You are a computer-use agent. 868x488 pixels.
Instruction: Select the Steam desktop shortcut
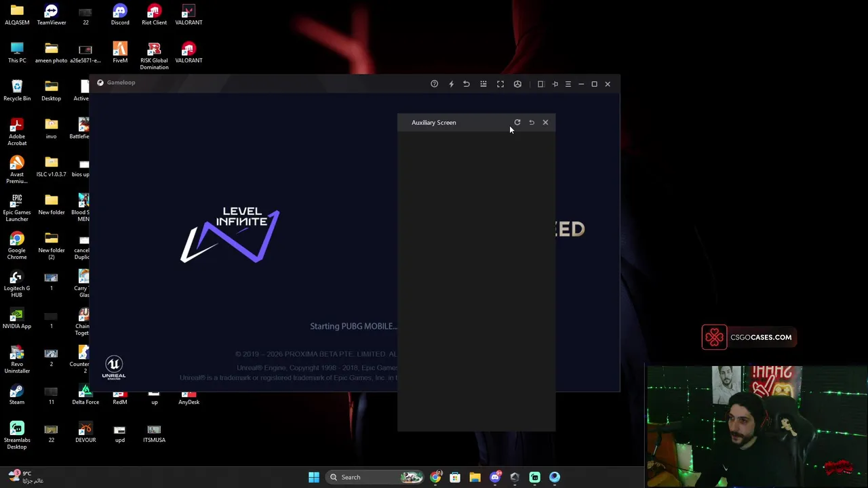(17, 394)
